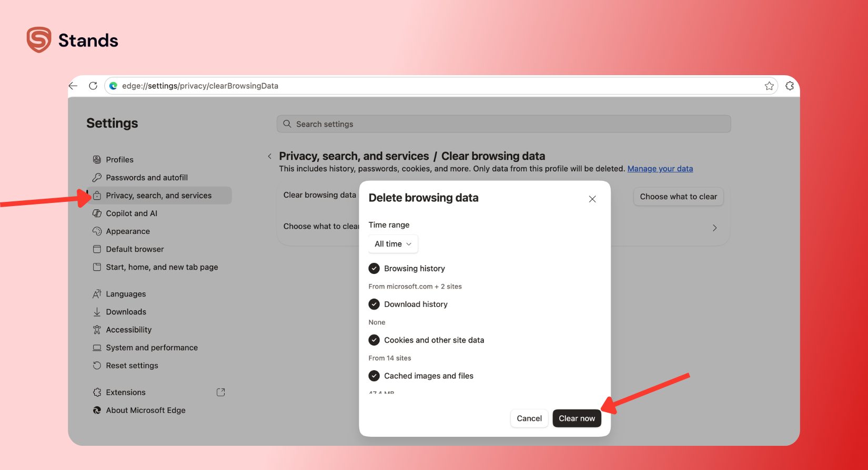Cancel the Delete browsing data dialog
868x470 pixels.
coord(529,418)
